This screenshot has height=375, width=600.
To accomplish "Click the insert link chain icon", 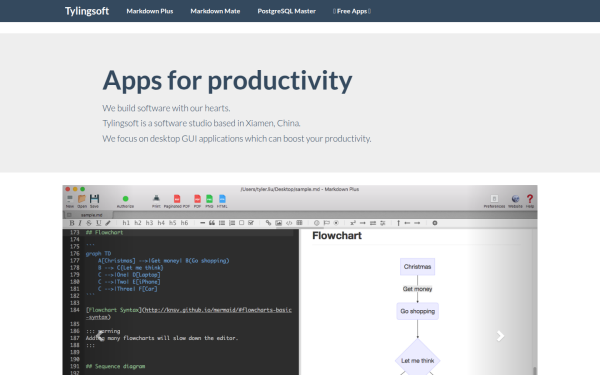I will [x=268, y=223].
